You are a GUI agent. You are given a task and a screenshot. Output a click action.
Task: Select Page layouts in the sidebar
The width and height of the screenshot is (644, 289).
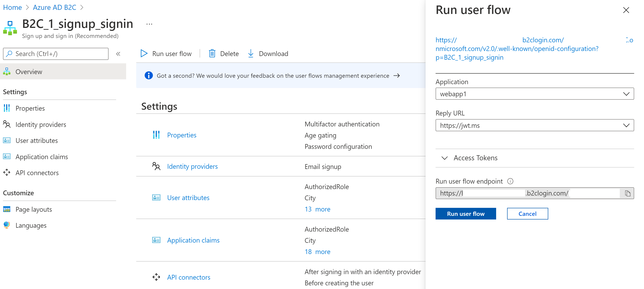click(x=34, y=209)
